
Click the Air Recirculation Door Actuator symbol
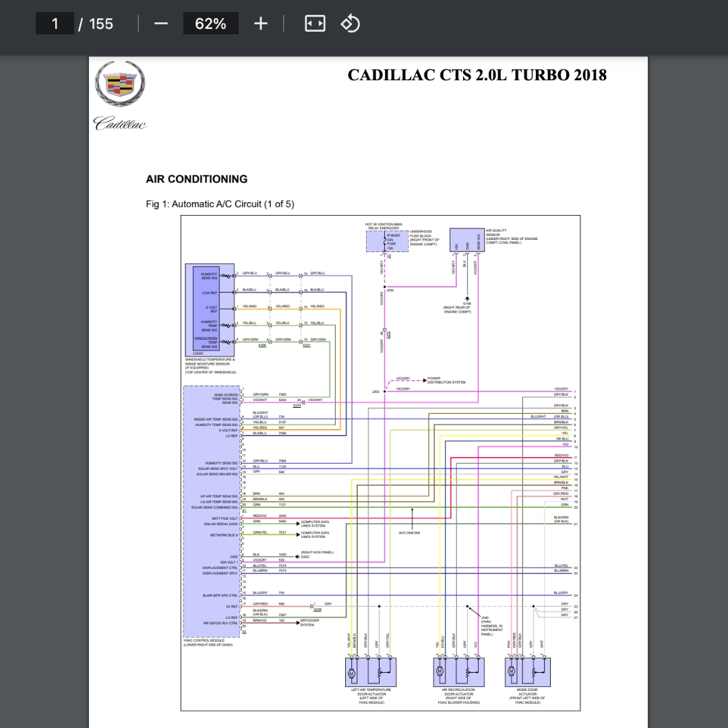[459, 672]
